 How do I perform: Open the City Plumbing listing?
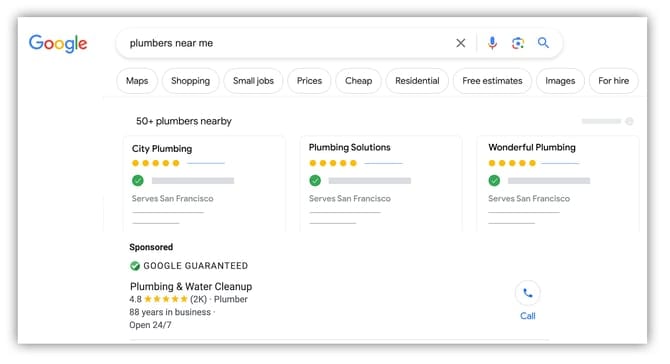click(x=162, y=149)
